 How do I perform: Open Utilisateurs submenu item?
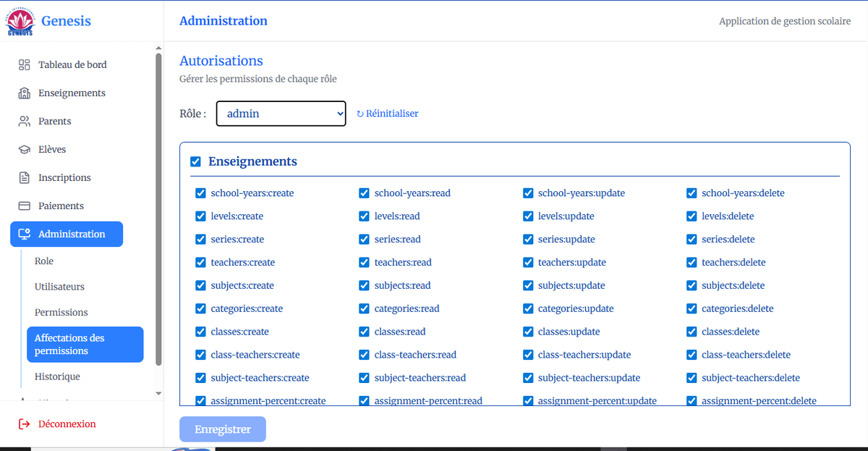click(59, 287)
